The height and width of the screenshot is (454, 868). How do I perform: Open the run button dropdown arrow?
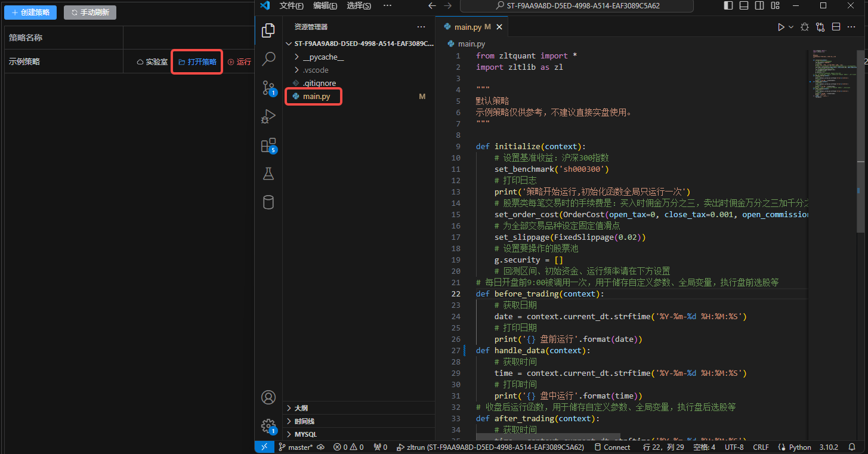(791, 27)
